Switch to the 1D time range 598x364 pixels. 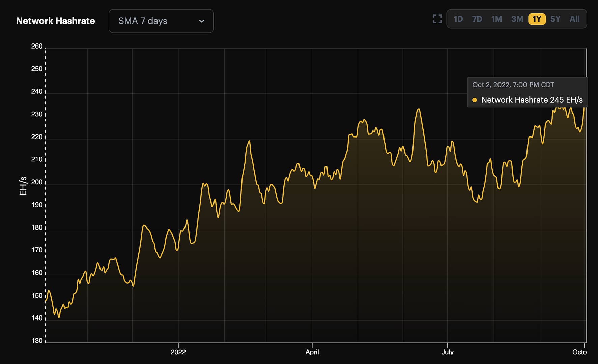coord(458,19)
